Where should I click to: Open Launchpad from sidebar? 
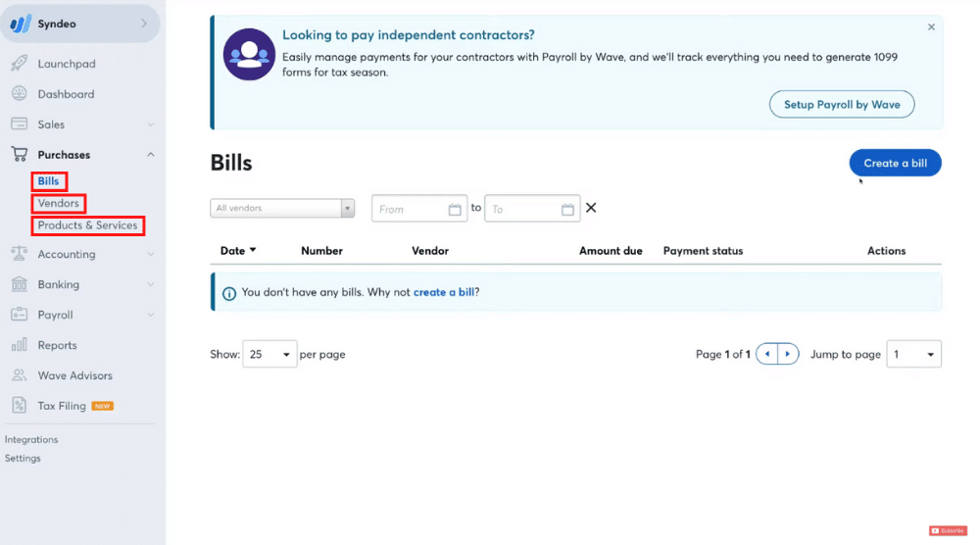click(67, 64)
